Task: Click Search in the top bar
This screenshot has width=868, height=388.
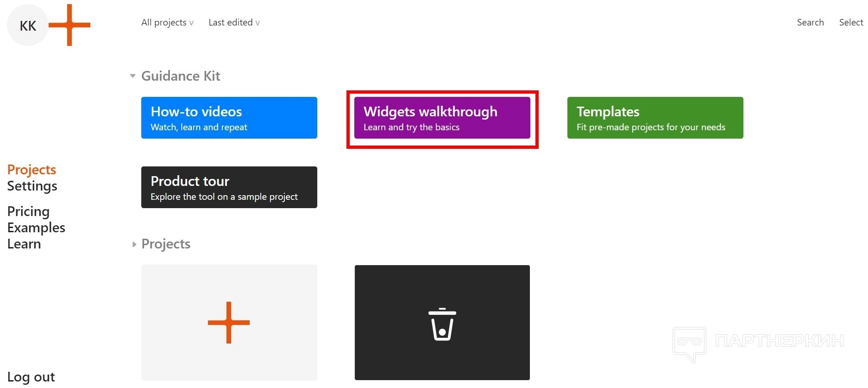Action: click(x=810, y=22)
